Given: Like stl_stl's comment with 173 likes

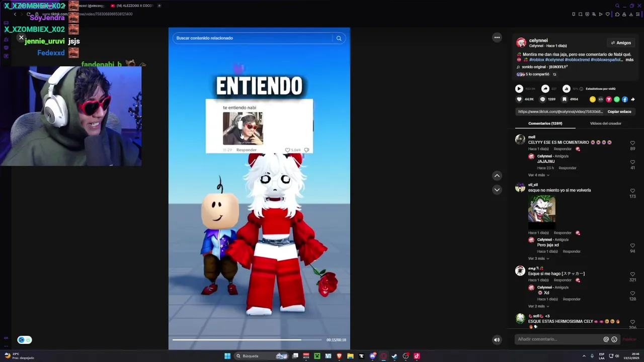Looking at the screenshot, I should coord(632,191).
